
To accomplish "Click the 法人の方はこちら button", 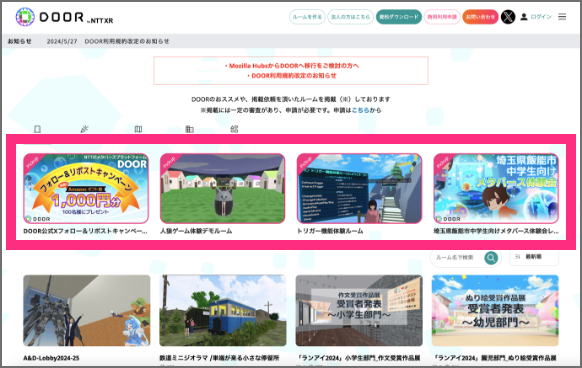I will [x=350, y=17].
